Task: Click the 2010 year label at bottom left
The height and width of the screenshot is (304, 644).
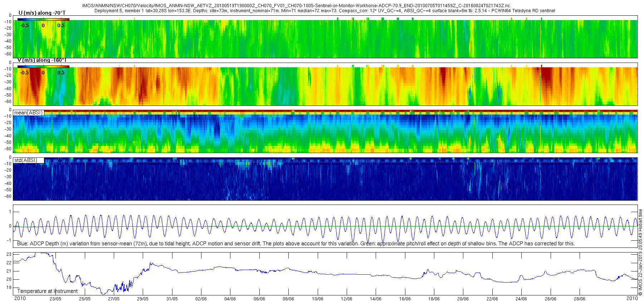Action: pos(20,298)
